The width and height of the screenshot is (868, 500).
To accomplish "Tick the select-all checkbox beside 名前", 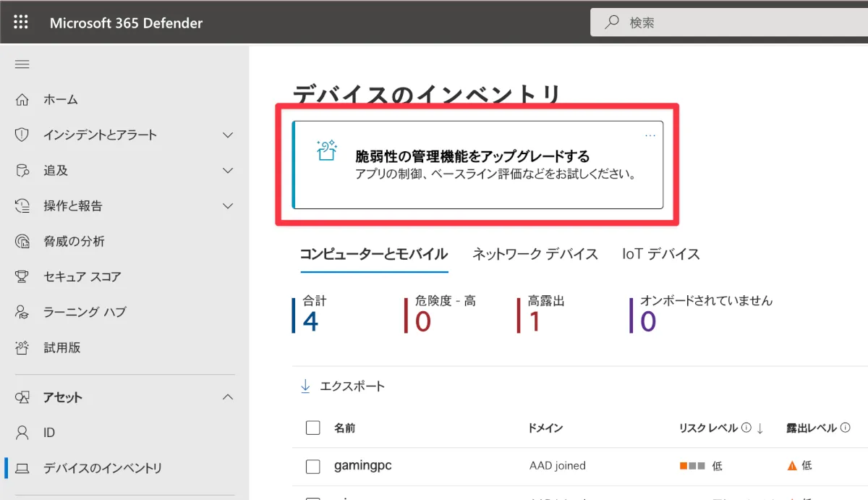I will click(313, 428).
